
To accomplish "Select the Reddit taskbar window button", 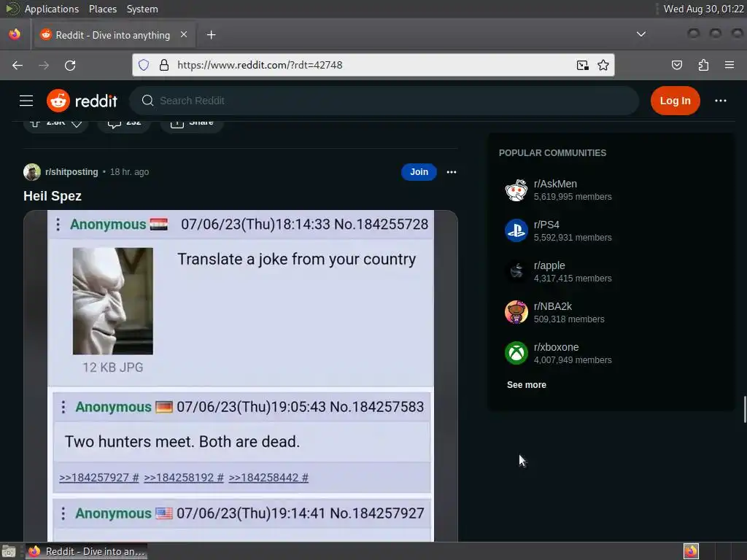I will coord(86,551).
